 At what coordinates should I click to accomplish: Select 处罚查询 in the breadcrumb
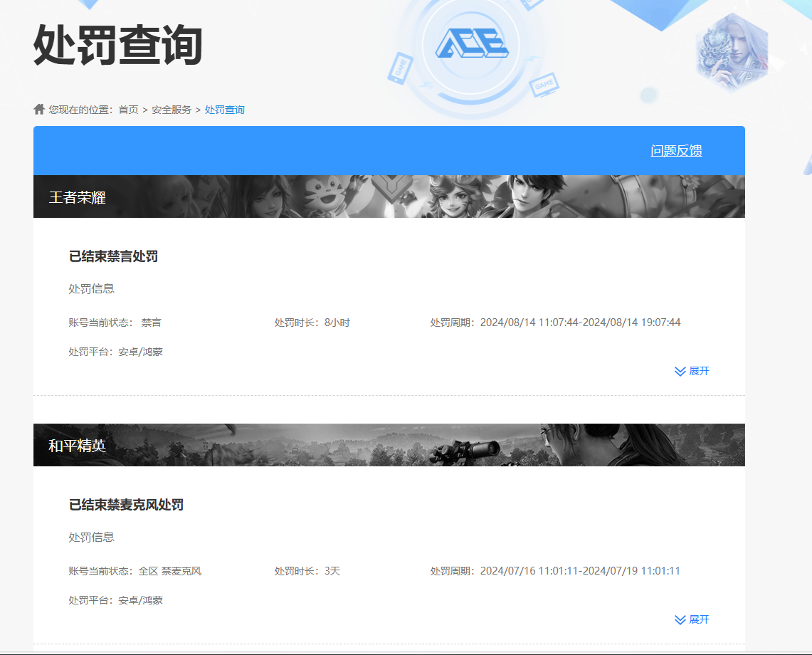223,110
